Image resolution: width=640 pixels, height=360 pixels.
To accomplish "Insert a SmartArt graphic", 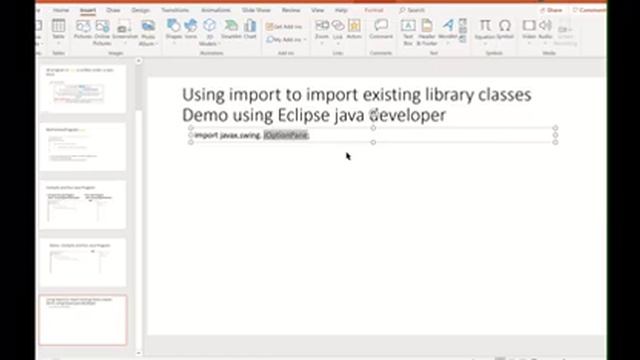I will [x=231, y=29].
